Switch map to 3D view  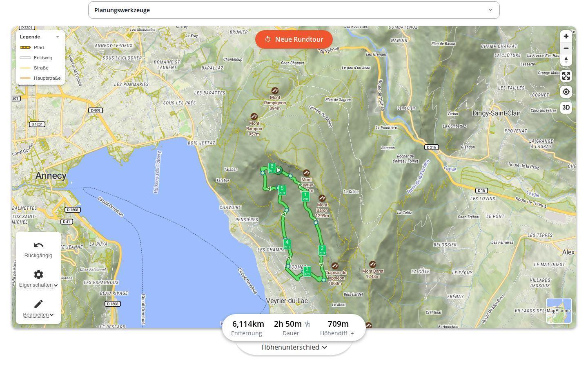tap(566, 108)
